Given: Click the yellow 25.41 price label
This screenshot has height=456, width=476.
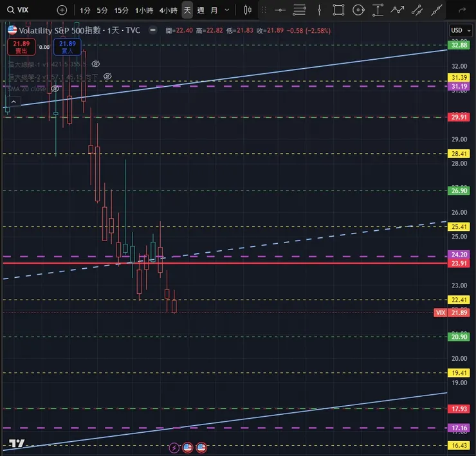Looking at the screenshot, I should [x=459, y=227].
